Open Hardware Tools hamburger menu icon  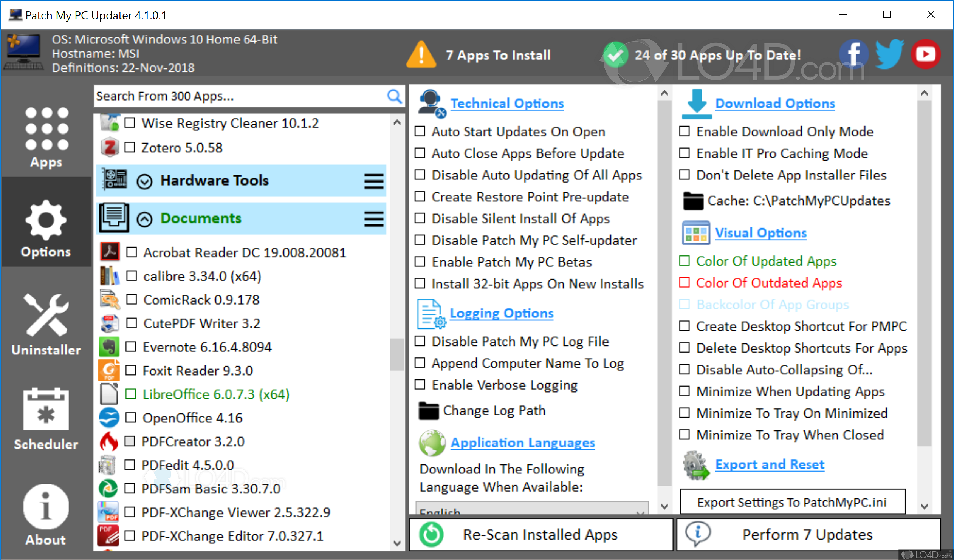pos(373,181)
